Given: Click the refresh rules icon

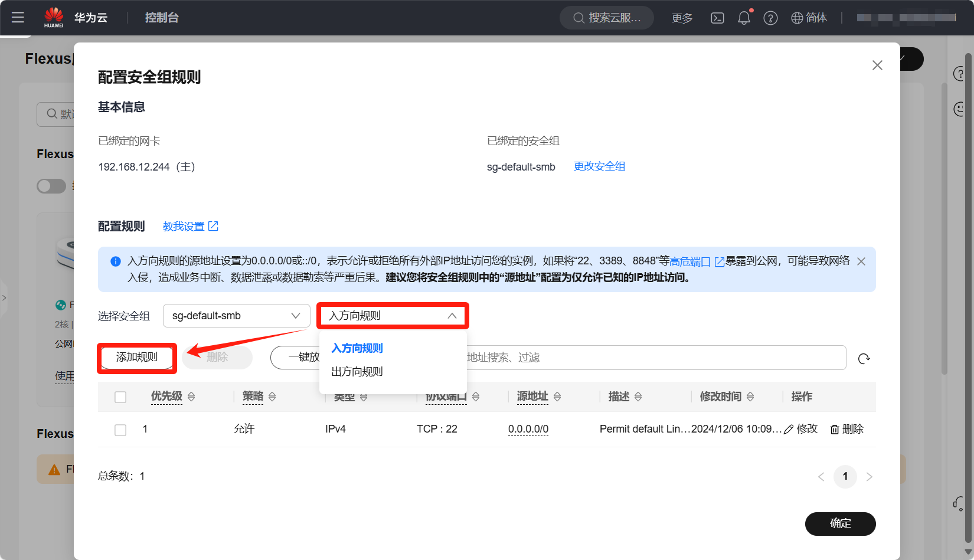Looking at the screenshot, I should tap(864, 359).
